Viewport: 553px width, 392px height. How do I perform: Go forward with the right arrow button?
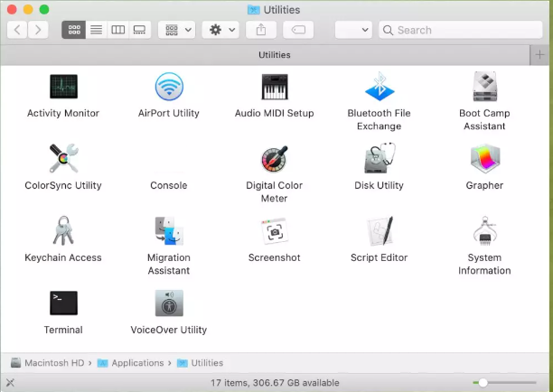[38, 30]
